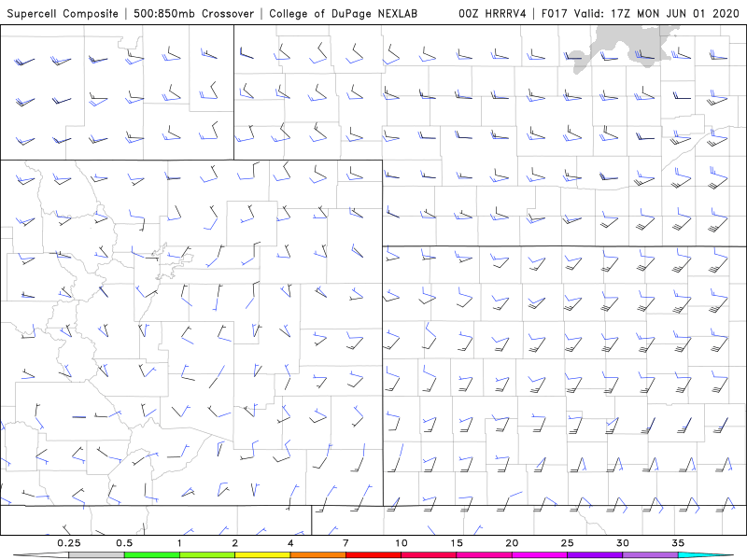Screen dimensions: 747x560
Task: Select the white below-0.25 color bar arrow
Action: point(40,555)
